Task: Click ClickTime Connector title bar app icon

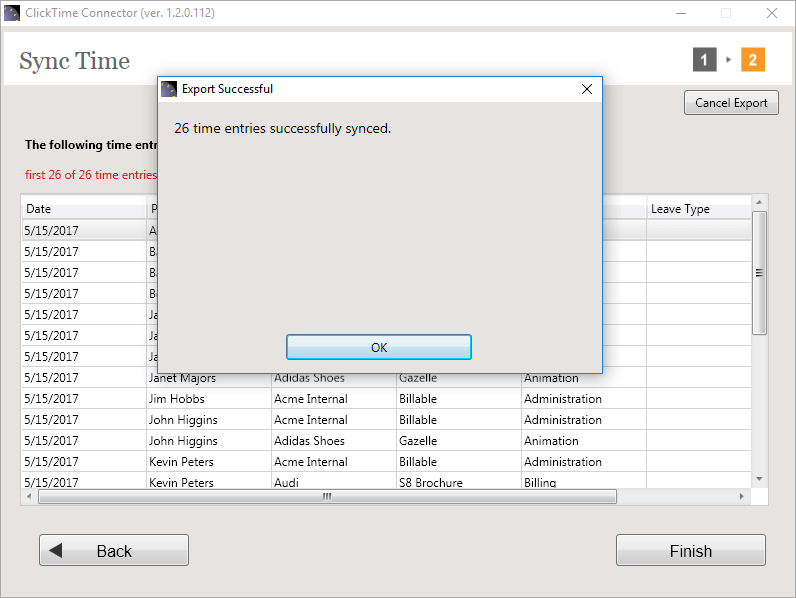Action: (x=12, y=13)
